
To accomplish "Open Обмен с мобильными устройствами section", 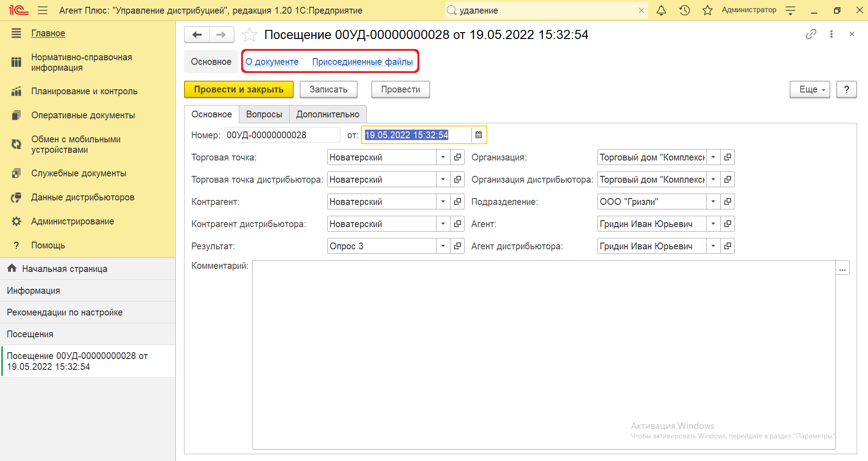I will (76, 145).
